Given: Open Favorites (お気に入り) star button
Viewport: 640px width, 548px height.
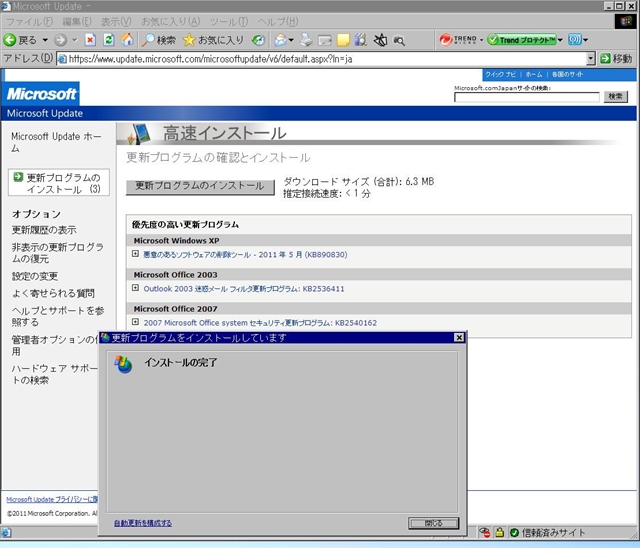Looking at the screenshot, I should coord(213,40).
